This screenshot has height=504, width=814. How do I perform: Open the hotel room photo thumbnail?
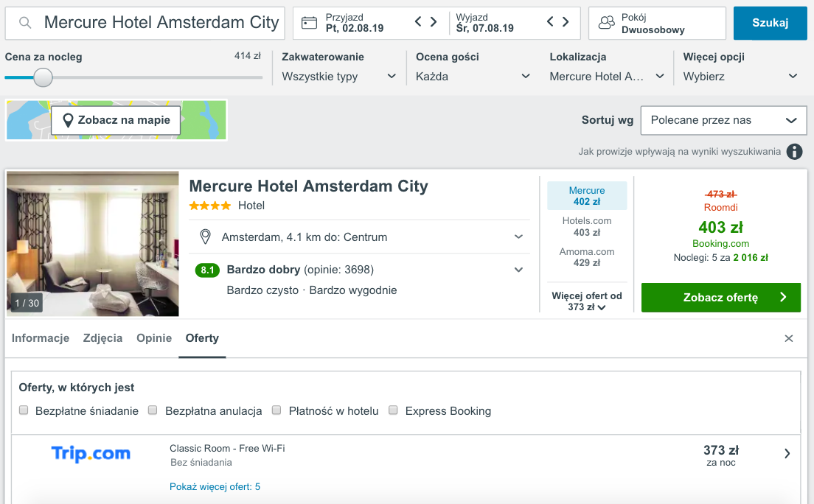click(92, 244)
